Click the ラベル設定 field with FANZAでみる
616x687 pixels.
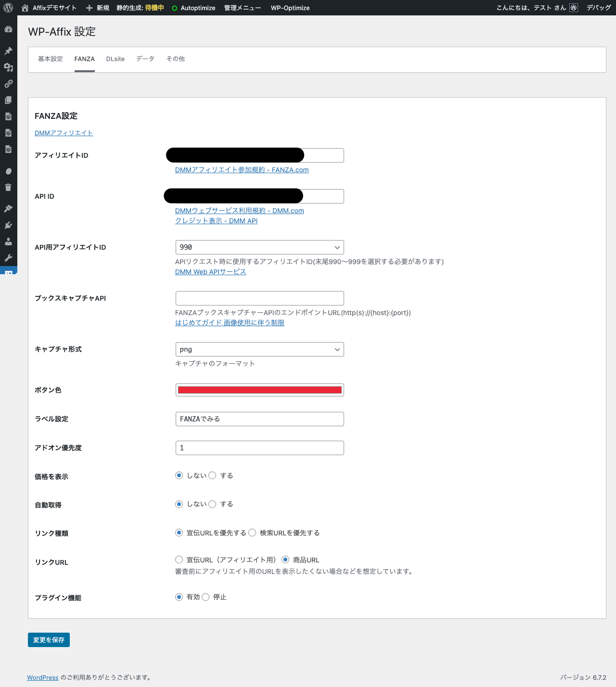(260, 419)
